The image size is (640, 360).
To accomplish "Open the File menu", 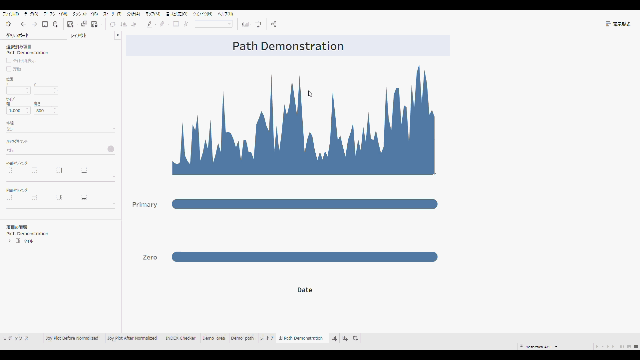I will pyautogui.click(x=11, y=14).
